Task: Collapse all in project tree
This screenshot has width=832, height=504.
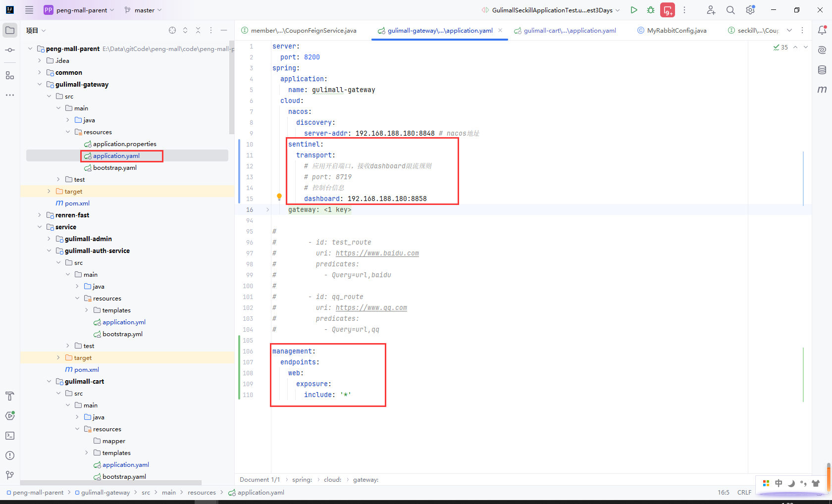Action: click(x=198, y=30)
